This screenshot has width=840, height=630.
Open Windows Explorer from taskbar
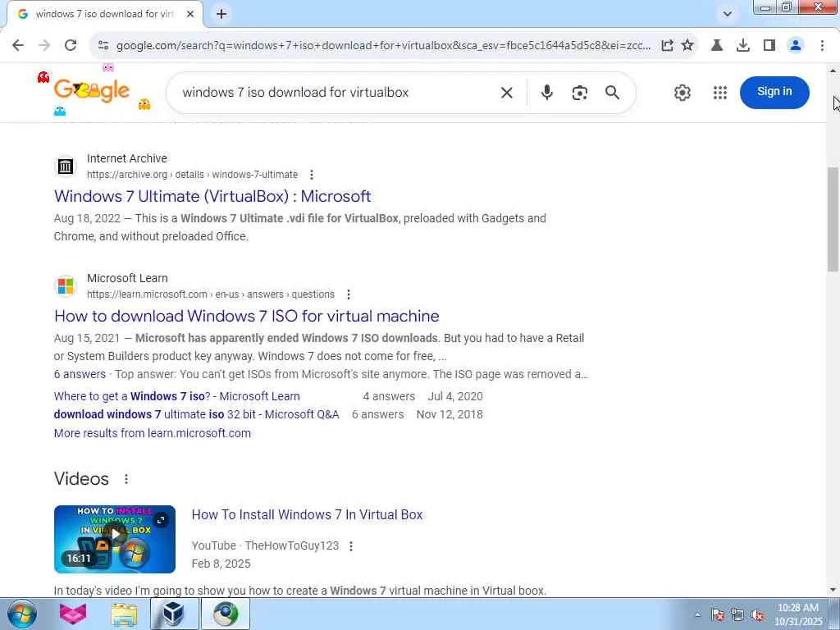coord(124,614)
